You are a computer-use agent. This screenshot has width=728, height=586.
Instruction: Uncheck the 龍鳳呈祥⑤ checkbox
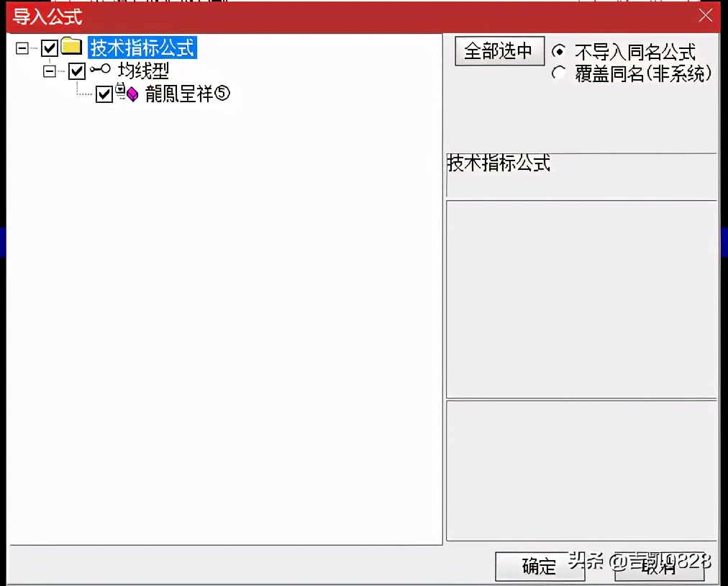[x=104, y=94]
